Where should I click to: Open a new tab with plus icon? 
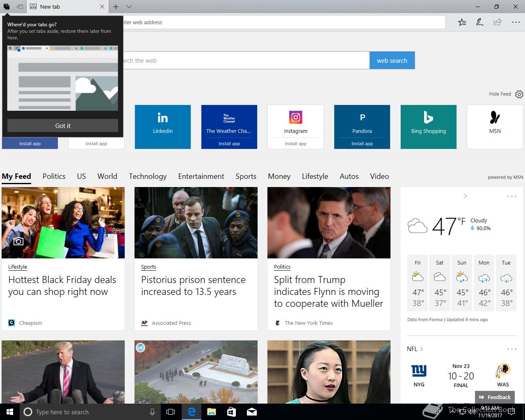(116, 7)
